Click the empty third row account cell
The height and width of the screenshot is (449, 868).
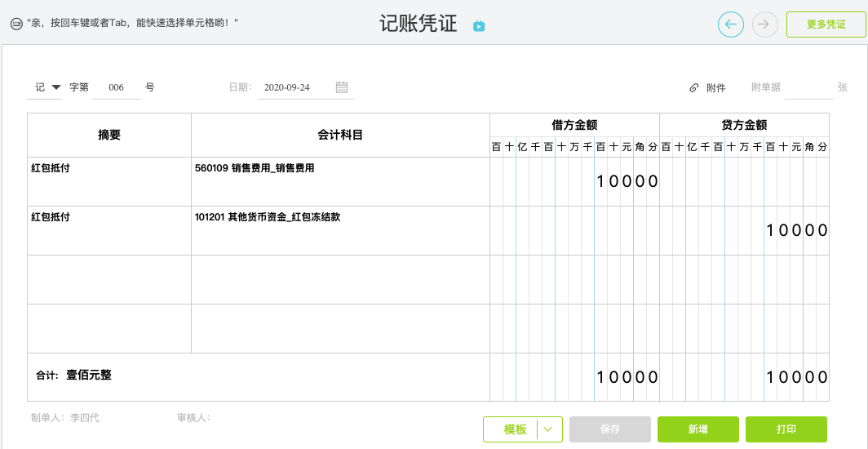click(340, 279)
